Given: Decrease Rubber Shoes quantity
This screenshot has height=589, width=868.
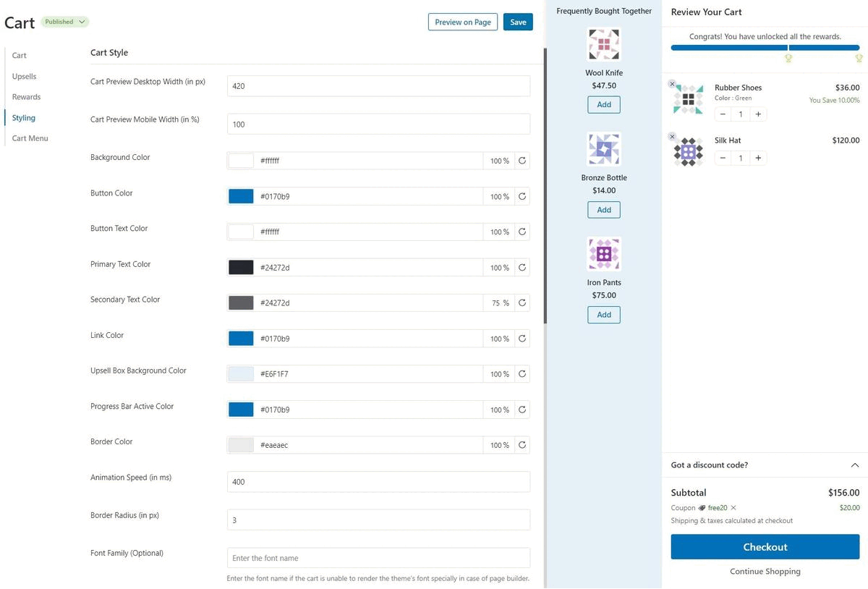Looking at the screenshot, I should point(723,114).
